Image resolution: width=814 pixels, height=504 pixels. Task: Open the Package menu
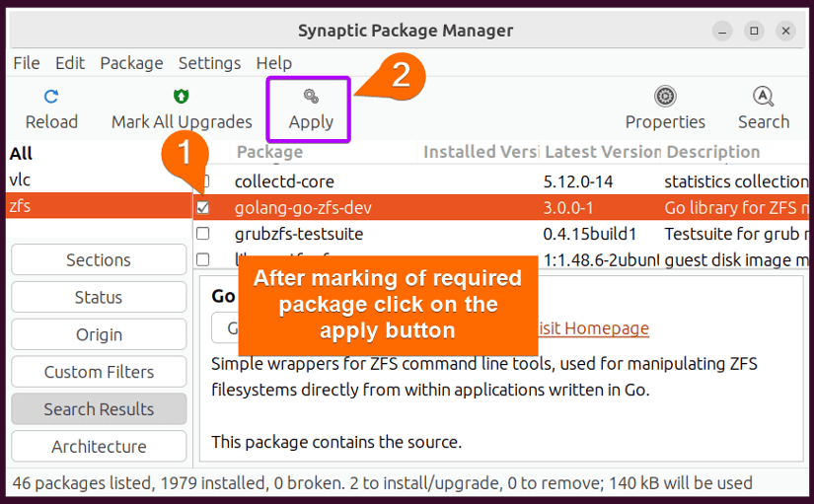[132, 63]
